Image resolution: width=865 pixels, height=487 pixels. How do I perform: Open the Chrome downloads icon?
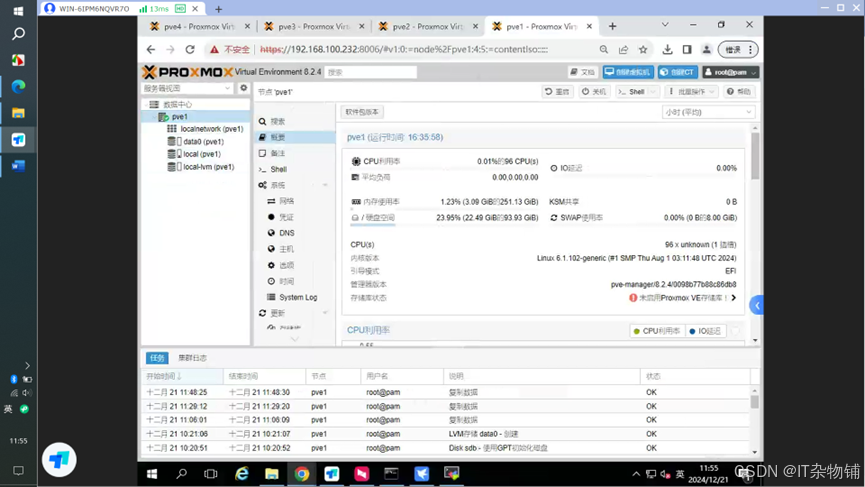tap(667, 50)
